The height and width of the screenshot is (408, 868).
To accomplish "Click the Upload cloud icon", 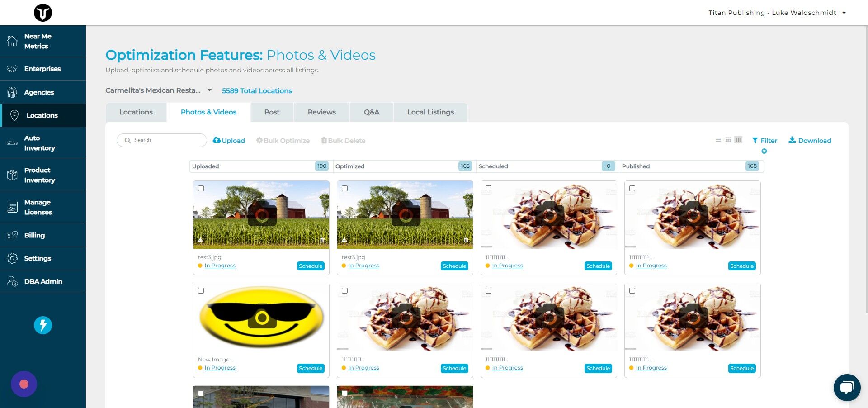I will (x=217, y=140).
